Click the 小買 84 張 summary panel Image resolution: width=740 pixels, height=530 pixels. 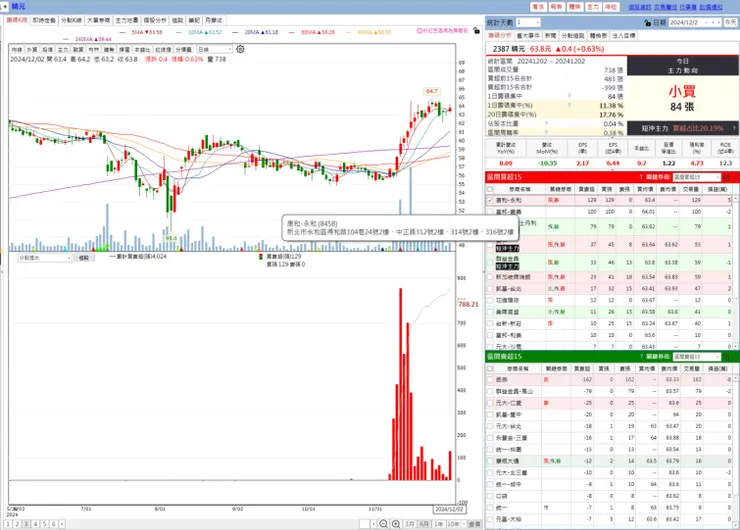click(x=682, y=98)
